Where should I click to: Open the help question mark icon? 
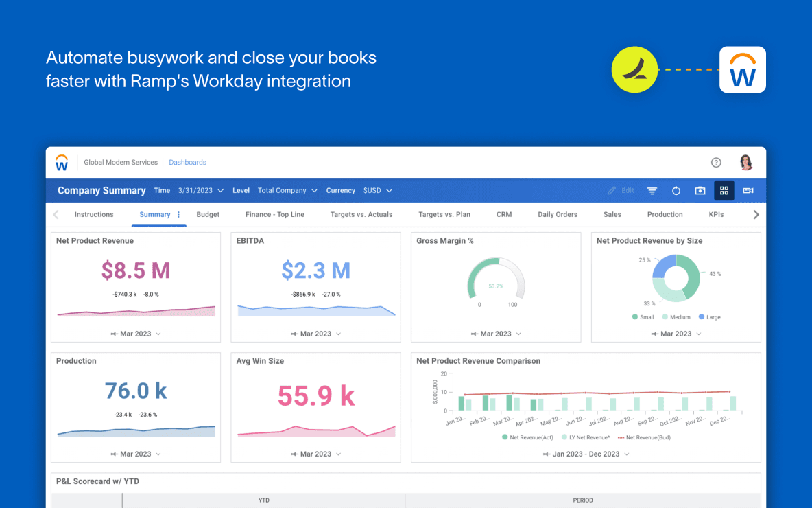coord(716,162)
